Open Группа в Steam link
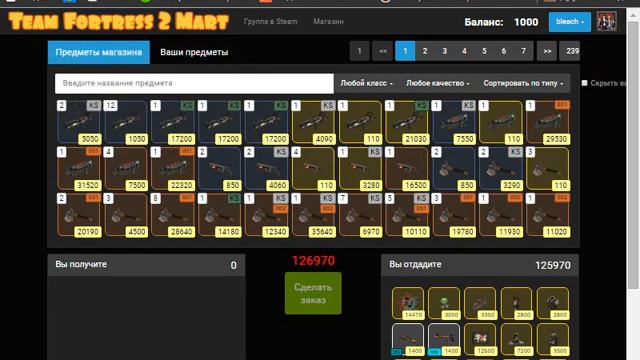Screen dimensions: 640x360 pyautogui.click(x=270, y=21)
